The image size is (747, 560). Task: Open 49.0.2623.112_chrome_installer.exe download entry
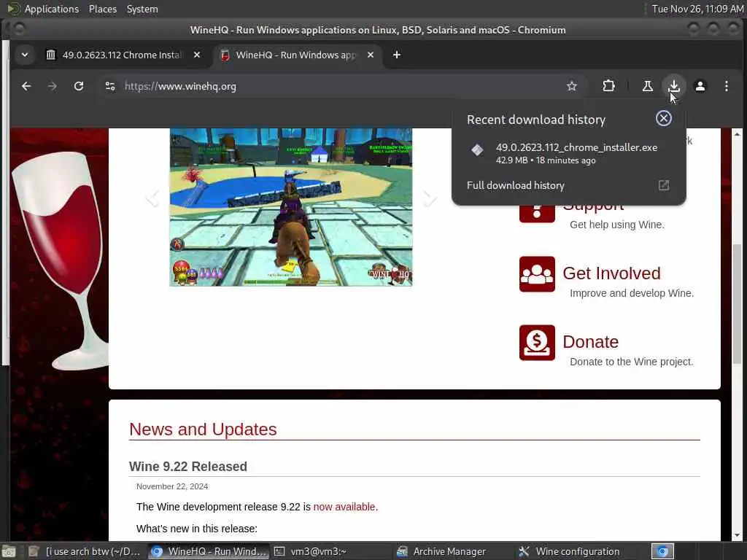(x=568, y=153)
